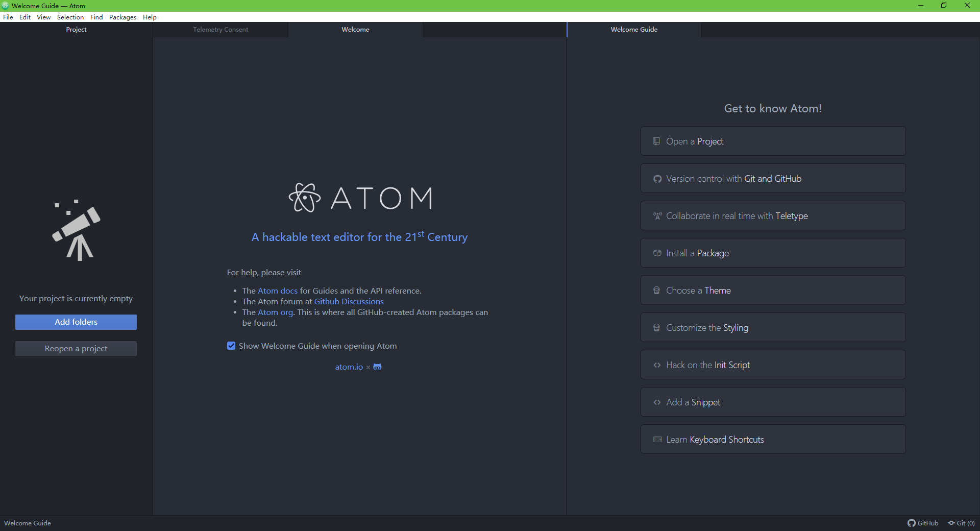Click the Reopen a project button
Image resolution: width=980 pixels, height=531 pixels.
[x=76, y=349]
